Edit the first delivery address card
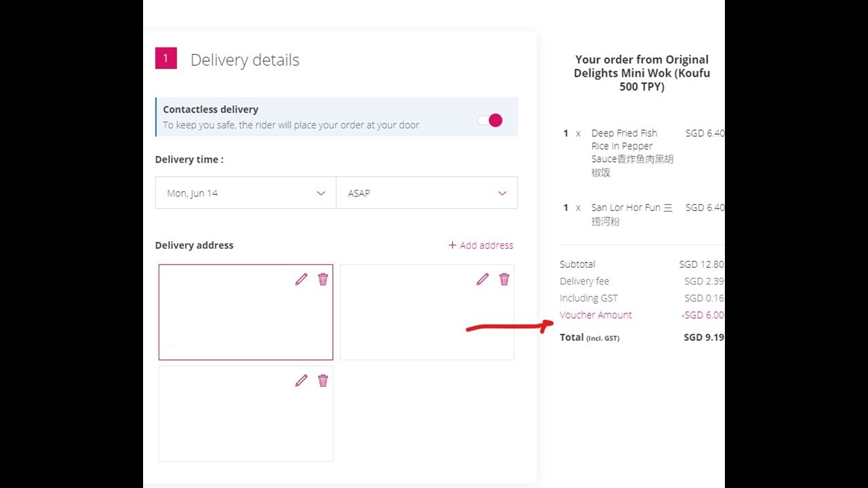 [x=301, y=279]
